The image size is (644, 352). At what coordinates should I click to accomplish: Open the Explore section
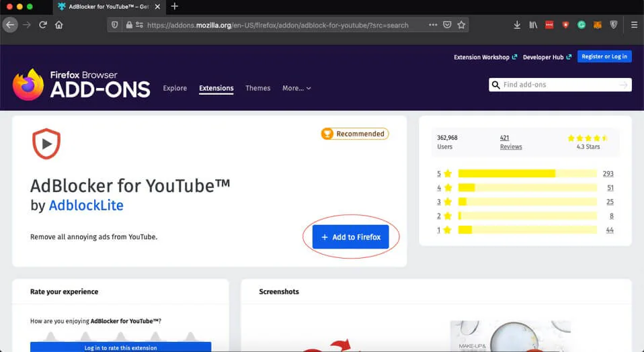[x=175, y=88]
